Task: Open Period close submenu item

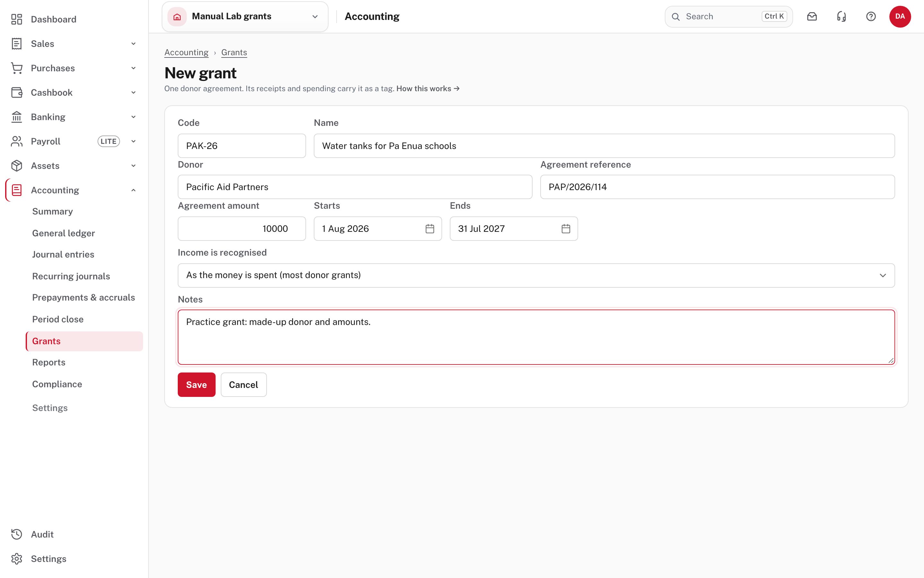Action: [58, 319]
